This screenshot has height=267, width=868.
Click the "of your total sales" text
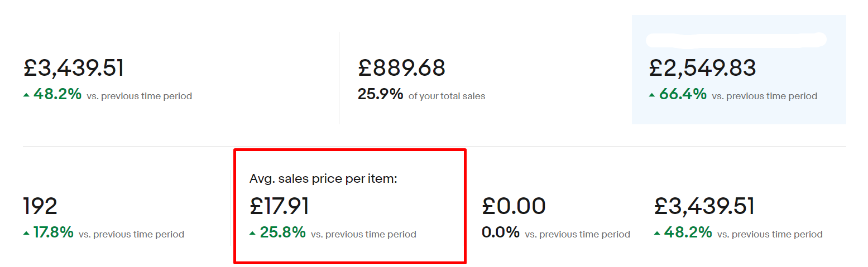click(447, 96)
